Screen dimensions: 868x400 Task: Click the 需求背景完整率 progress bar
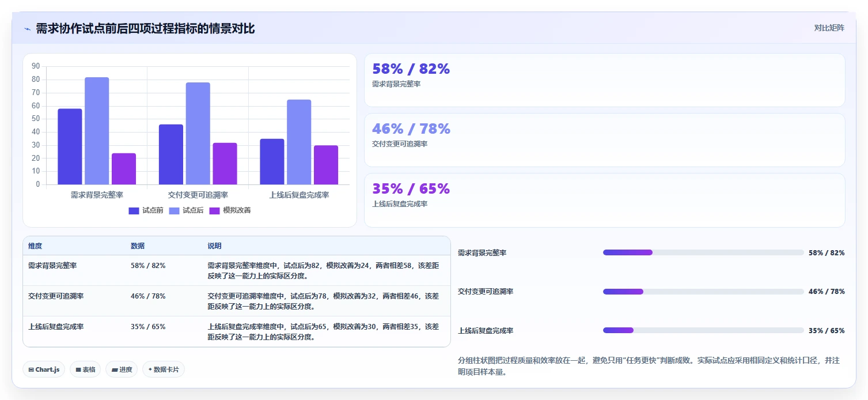[x=703, y=252]
